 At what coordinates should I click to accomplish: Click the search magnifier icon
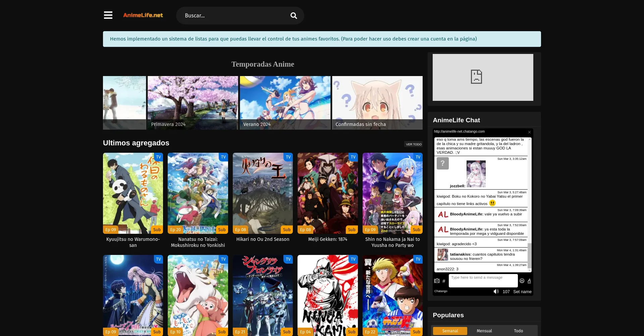(294, 16)
